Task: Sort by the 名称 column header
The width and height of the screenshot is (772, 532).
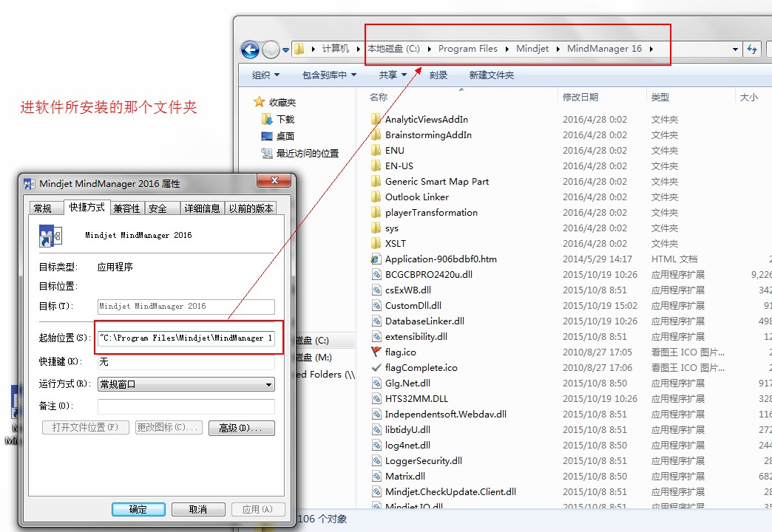Action: [x=378, y=97]
